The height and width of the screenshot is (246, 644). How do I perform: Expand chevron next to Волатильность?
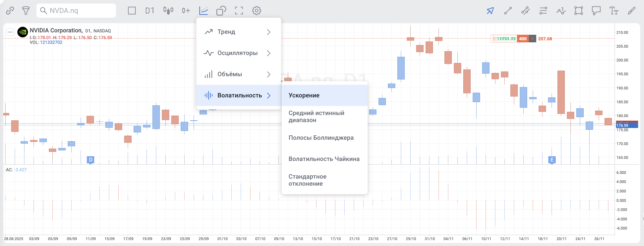(x=269, y=95)
